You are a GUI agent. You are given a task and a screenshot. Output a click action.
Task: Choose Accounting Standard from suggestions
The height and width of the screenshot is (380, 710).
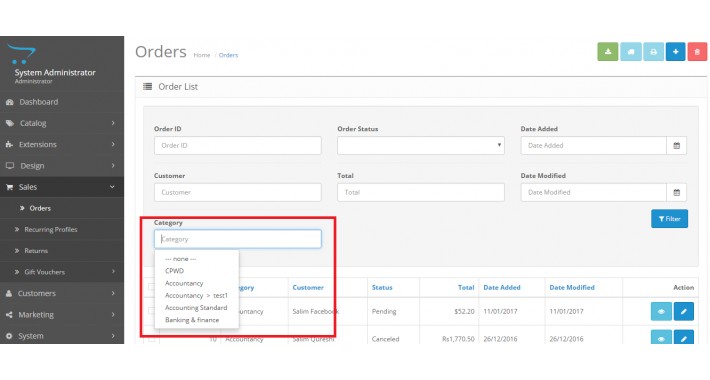point(196,308)
